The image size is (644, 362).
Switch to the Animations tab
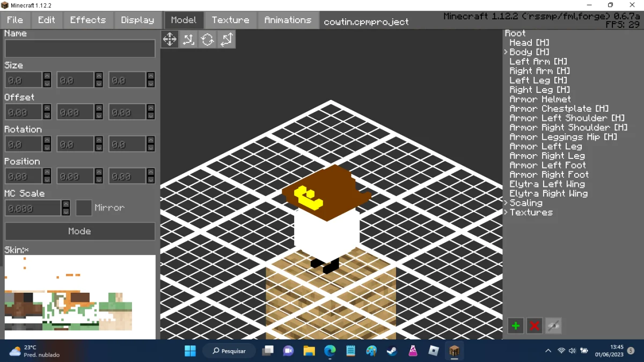coord(288,20)
